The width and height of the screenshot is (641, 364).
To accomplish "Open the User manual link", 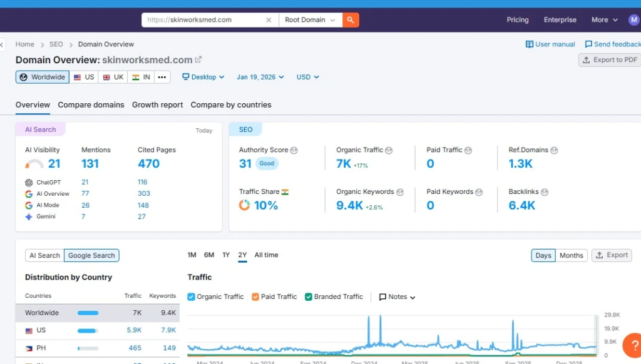I will [550, 44].
